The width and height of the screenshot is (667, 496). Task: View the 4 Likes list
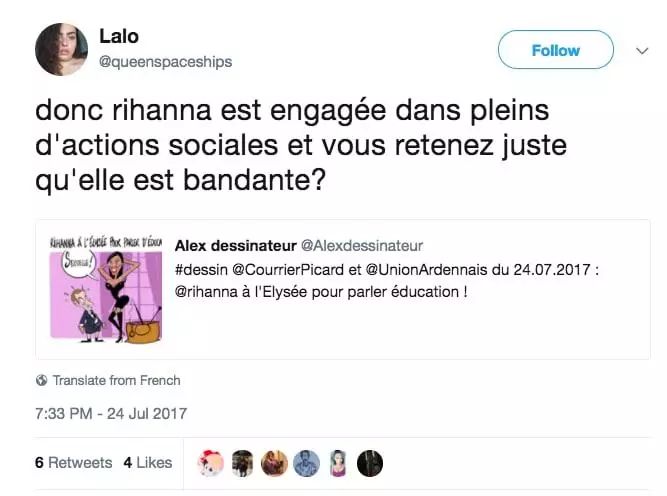[x=148, y=462]
